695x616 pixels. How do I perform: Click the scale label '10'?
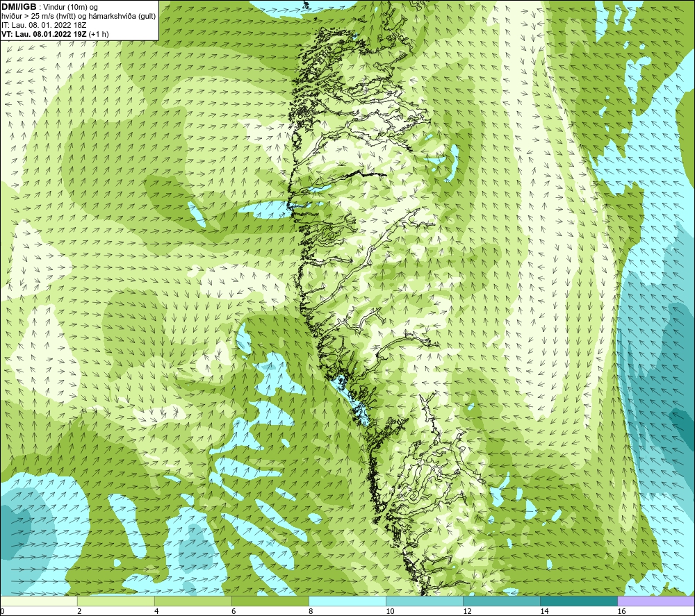click(390, 611)
